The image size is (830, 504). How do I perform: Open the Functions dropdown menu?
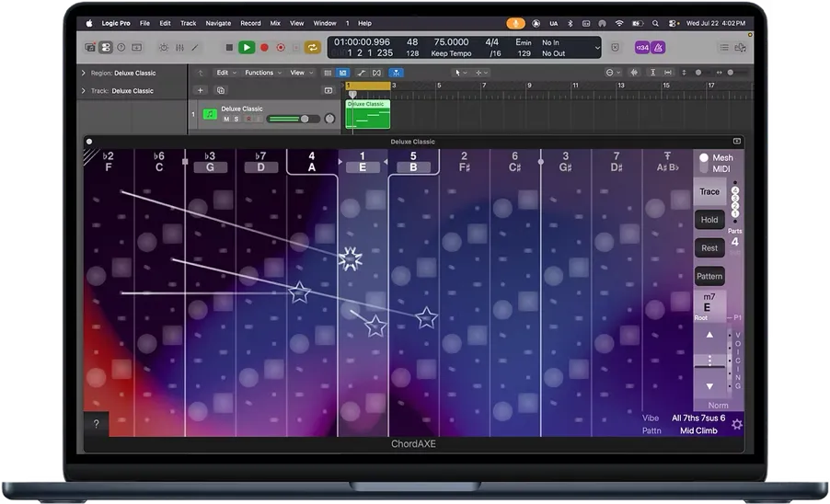point(262,73)
